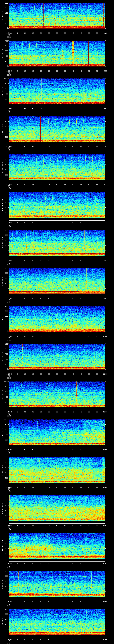The height and width of the screenshot is (644, 114).
Task: Click the 2:00 end time label
Action: click(105, 33)
